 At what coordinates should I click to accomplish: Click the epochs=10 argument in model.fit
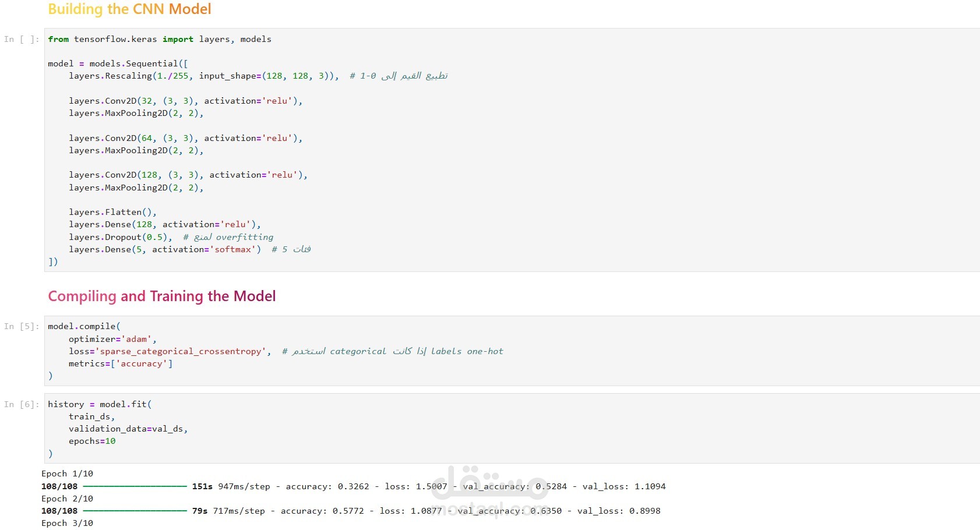(92, 441)
